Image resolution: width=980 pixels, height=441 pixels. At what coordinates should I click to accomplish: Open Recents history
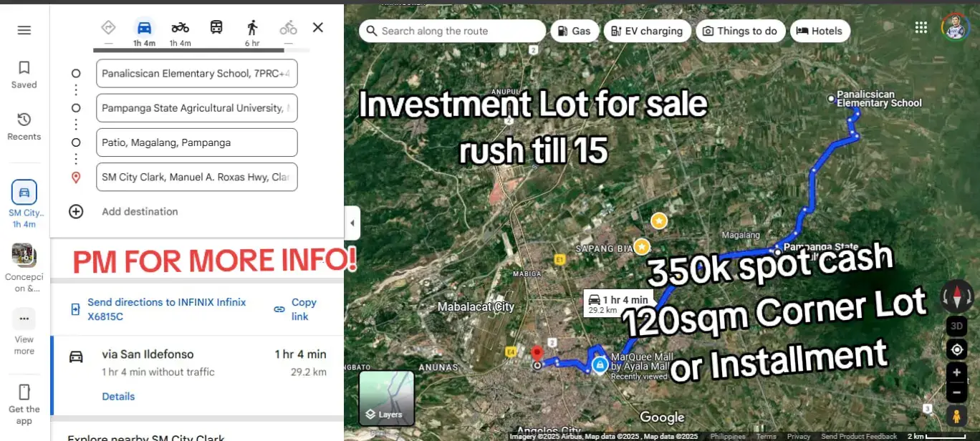pyautogui.click(x=24, y=126)
